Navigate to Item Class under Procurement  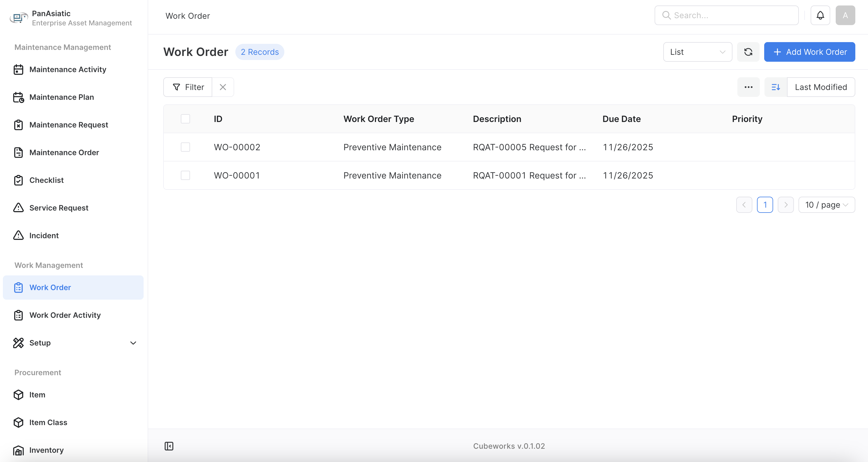point(48,422)
